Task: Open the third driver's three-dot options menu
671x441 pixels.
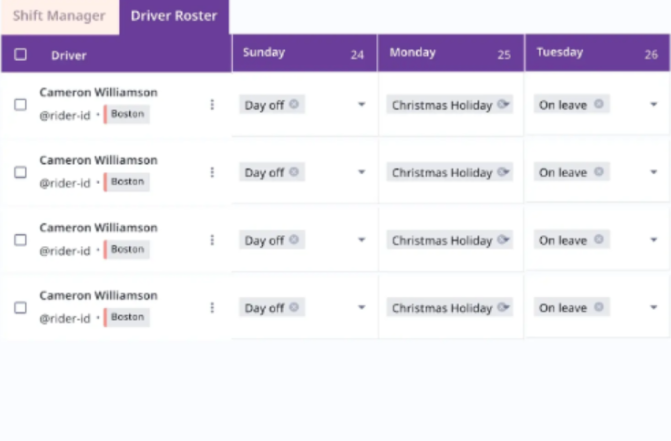Action: click(x=212, y=240)
